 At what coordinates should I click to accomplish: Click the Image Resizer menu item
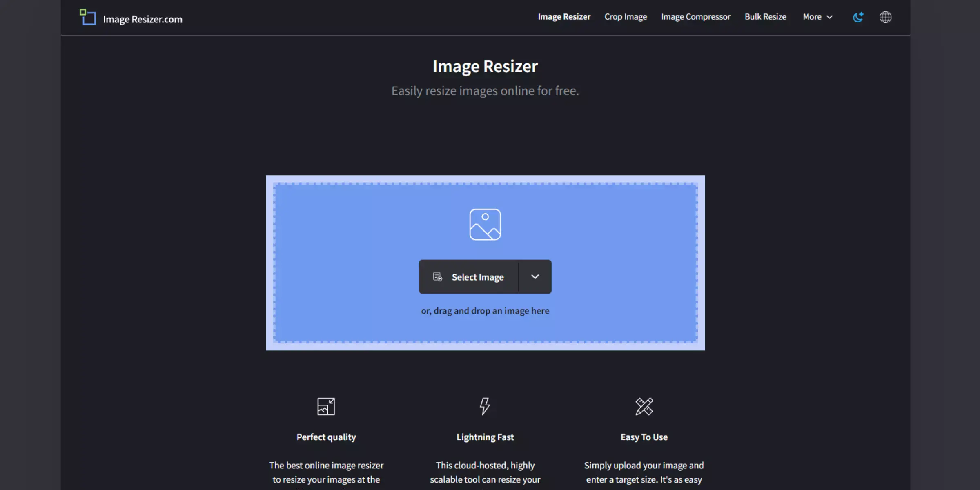564,17
